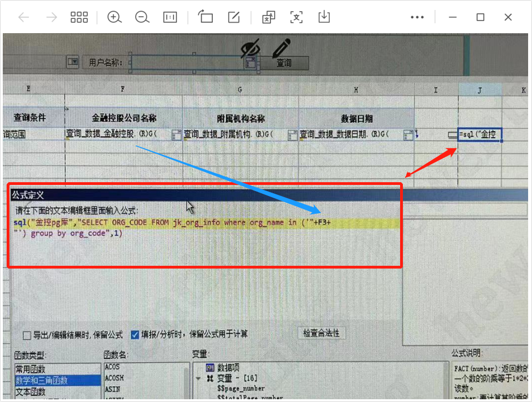Select column header F
Viewport: 532px width, 402px height.
[x=123, y=89]
